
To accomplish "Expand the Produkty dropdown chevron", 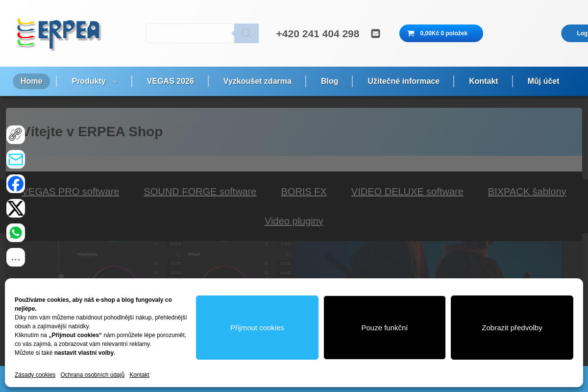I will coord(115,82).
